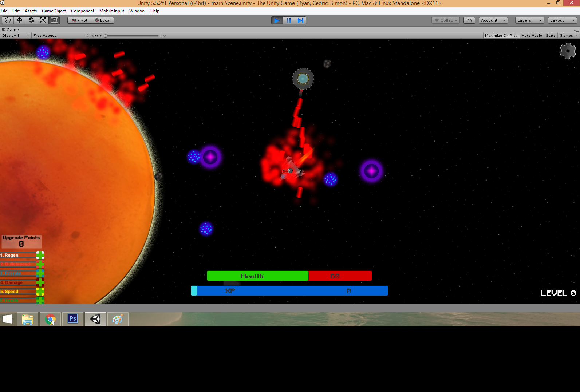Click the Game view Scale slider

coord(132,36)
